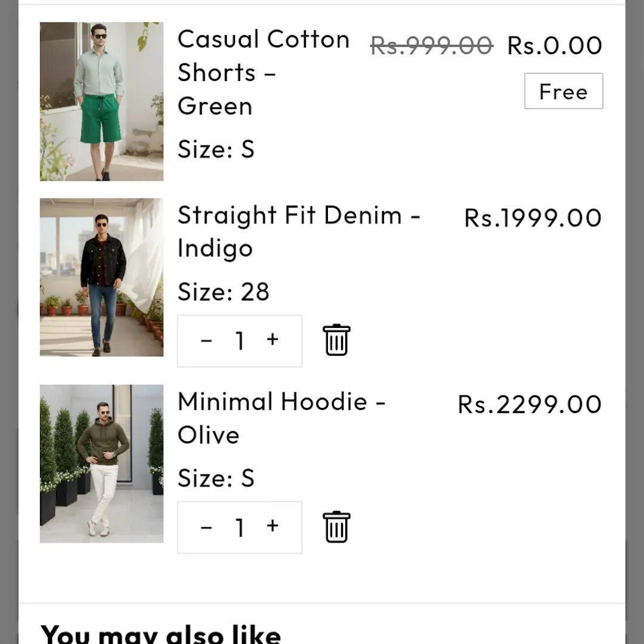Click strikethrough Rs.999.00 original price

pyautogui.click(x=431, y=46)
